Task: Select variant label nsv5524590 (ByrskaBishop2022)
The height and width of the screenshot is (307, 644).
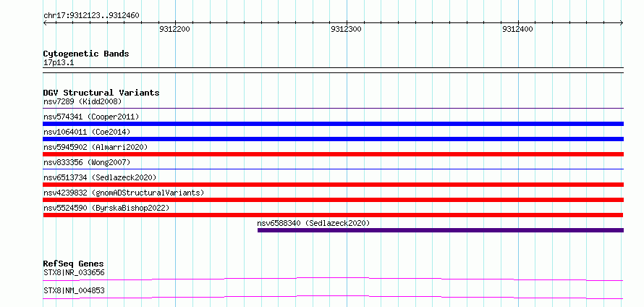Action: (106, 208)
